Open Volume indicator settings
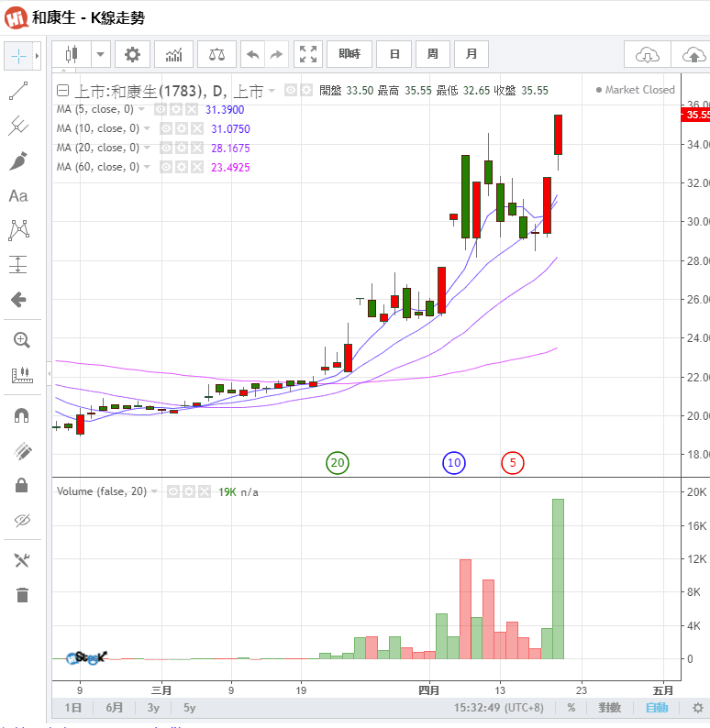 tap(189, 491)
